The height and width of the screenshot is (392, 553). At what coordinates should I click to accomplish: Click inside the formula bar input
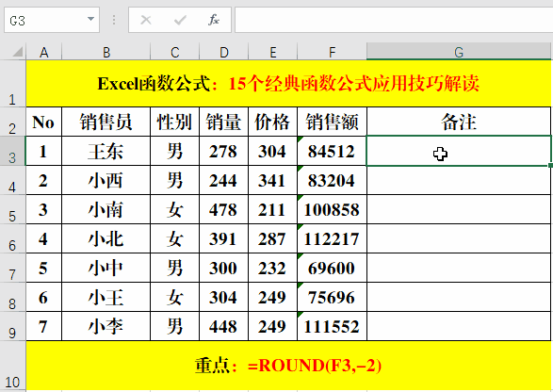394,20
